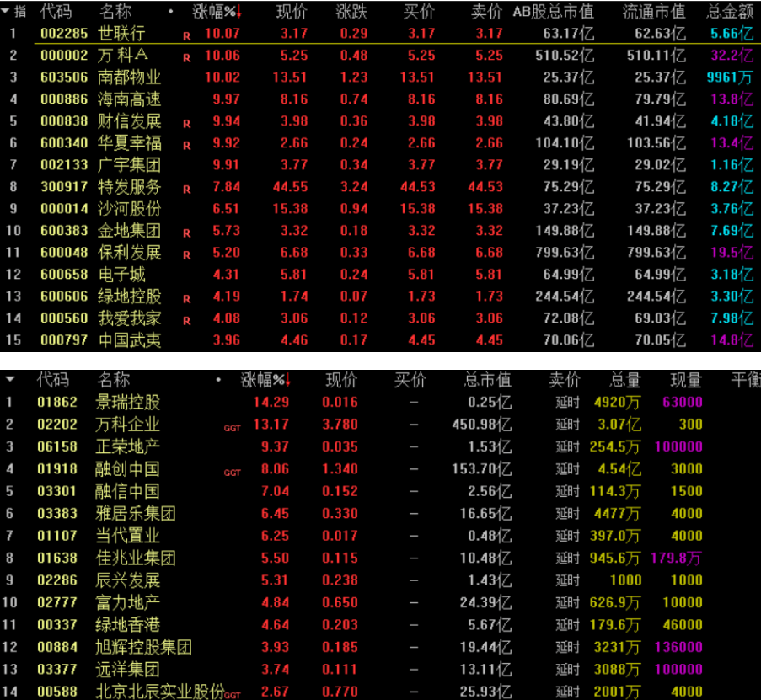Open stock 南都物业 from the list

click(129, 77)
